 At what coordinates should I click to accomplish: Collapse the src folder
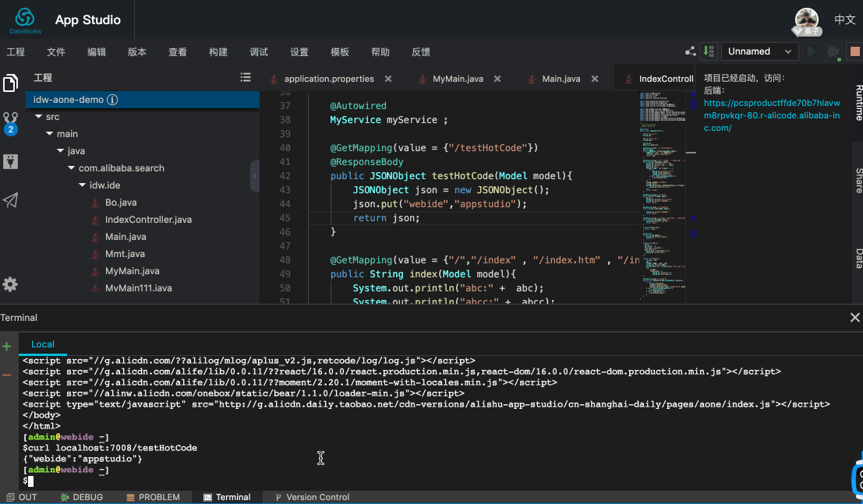pyautogui.click(x=38, y=117)
